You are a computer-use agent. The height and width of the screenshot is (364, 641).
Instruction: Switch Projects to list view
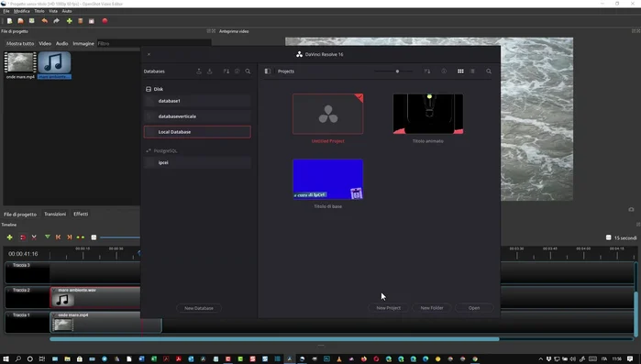[472, 72]
